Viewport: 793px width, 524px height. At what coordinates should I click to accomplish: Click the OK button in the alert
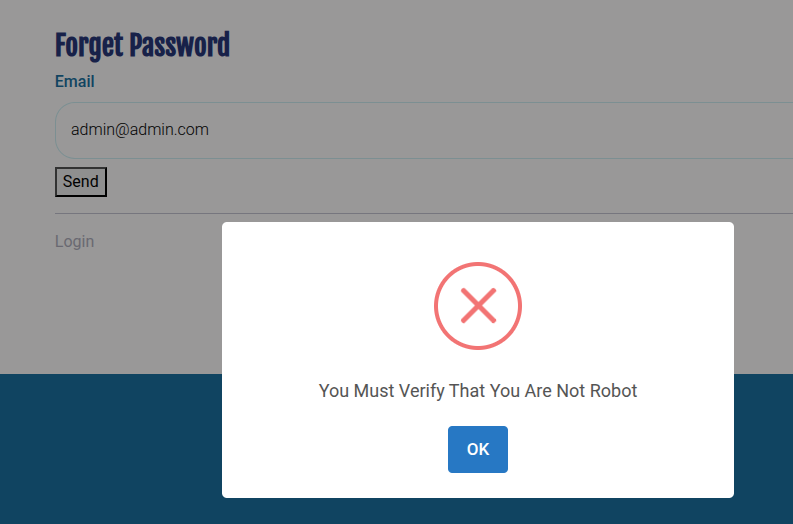point(478,449)
